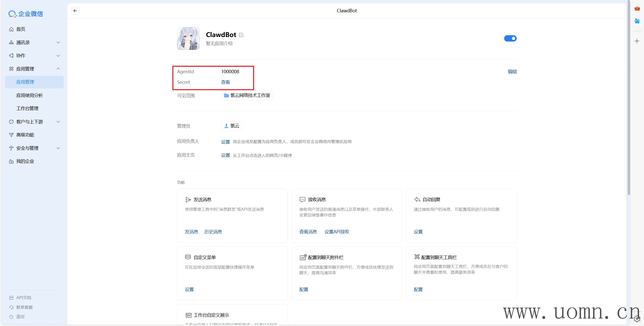644x326 pixels.
Task: Click the 发送消息 paper plane icon
Action: click(188, 200)
